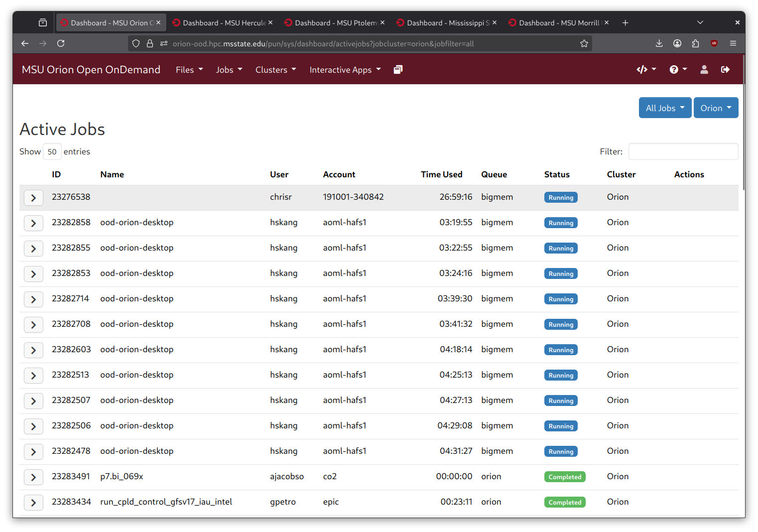Expand details for job 23282714
This screenshot has width=758, height=532.
[x=33, y=299]
